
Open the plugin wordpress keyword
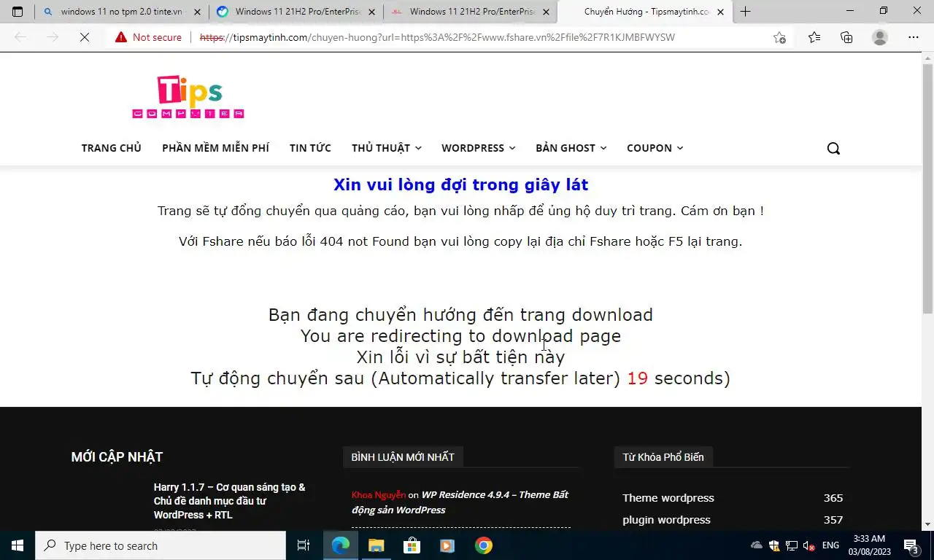666,520
